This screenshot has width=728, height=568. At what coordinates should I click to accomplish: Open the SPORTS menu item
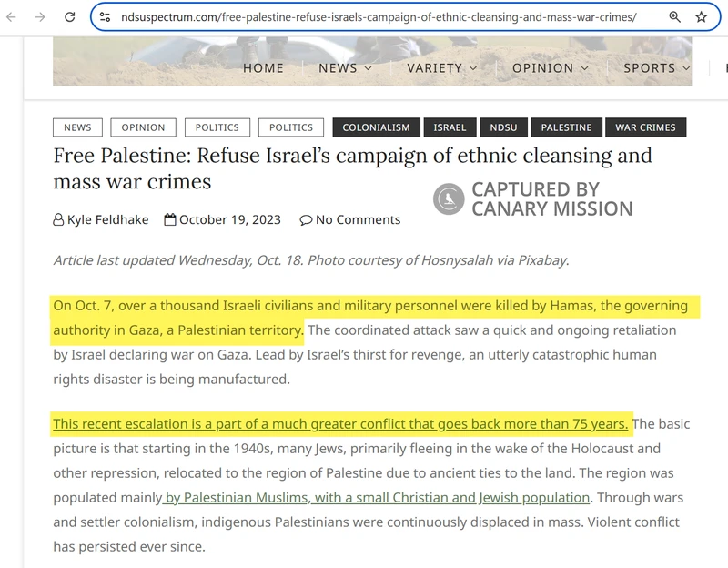pyautogui.click(x=649, y=68)
